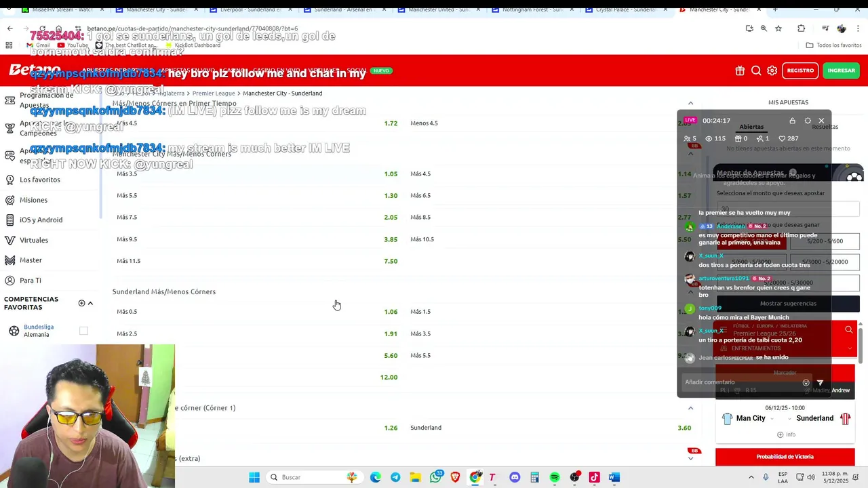Click the Mostrar sugerencias button
Viewport: 868px width, 488px height.
pyautogui.click(x=788, y=304)
